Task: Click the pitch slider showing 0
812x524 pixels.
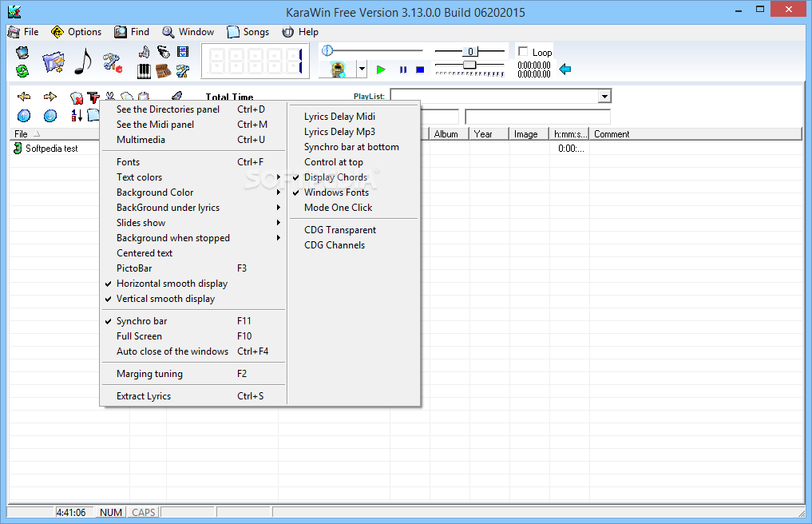Action: (470, 51)
